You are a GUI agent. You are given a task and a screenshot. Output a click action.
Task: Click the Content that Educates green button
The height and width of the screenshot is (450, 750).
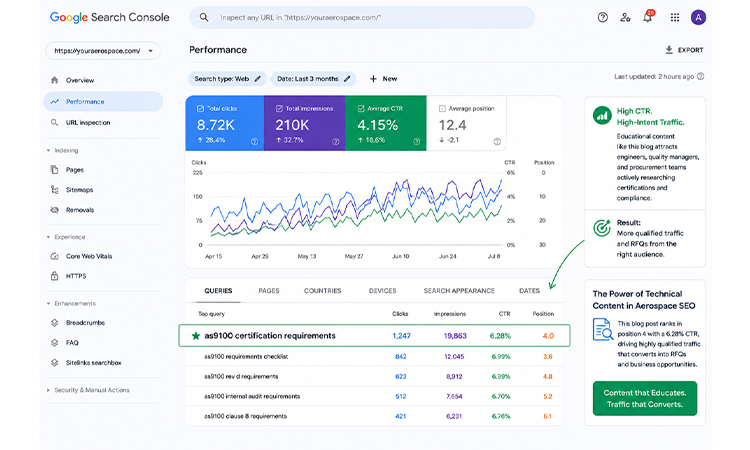pyautogui.click(x=645, y=398)
